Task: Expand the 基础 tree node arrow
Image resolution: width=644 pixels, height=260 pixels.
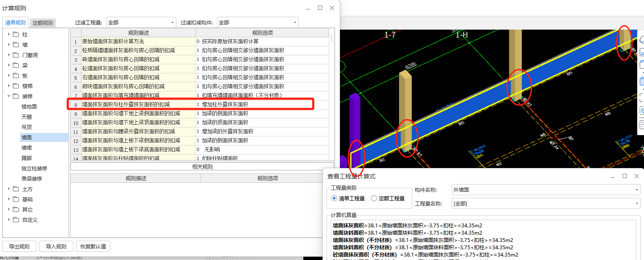Action: coord(9,199)
